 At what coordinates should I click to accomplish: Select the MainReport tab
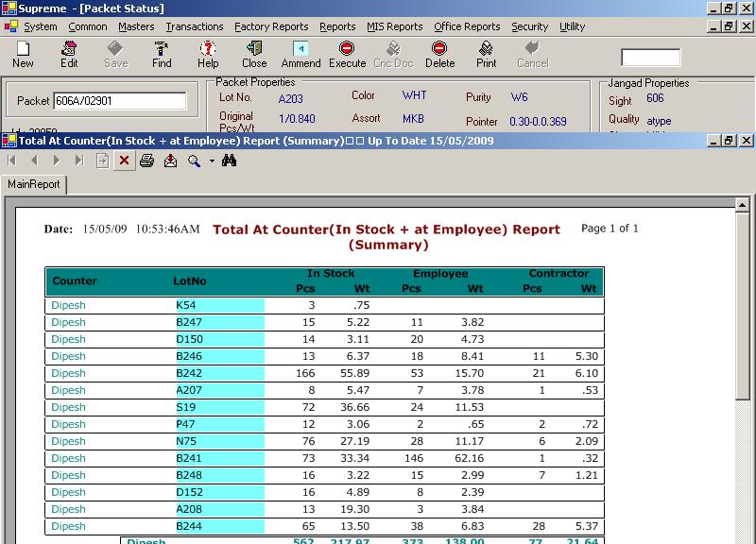(34, 184)
